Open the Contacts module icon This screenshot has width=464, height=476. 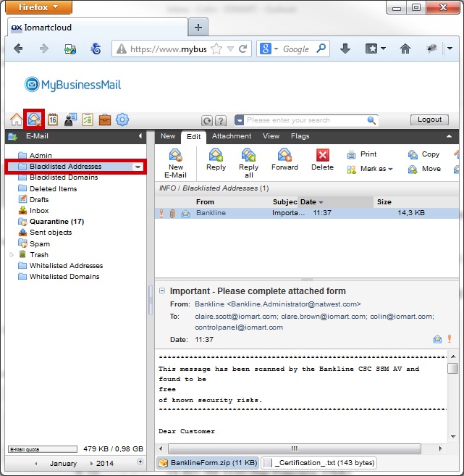pyautogui.click(x=70, y=120)
